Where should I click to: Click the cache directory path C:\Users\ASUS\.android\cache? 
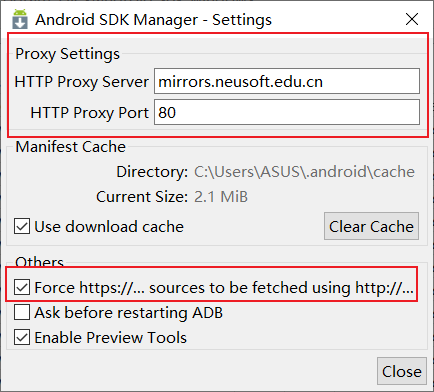click(304, 172)
